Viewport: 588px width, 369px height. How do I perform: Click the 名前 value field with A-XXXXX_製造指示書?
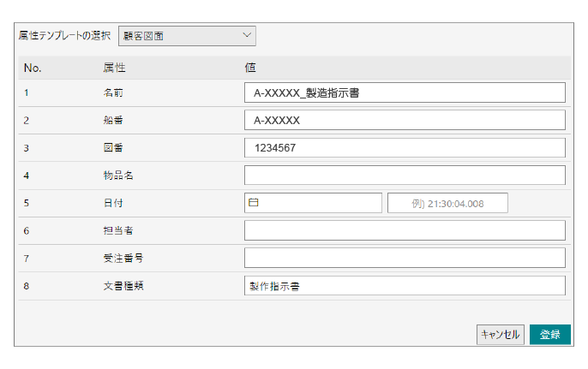click(x=405, y=92)
